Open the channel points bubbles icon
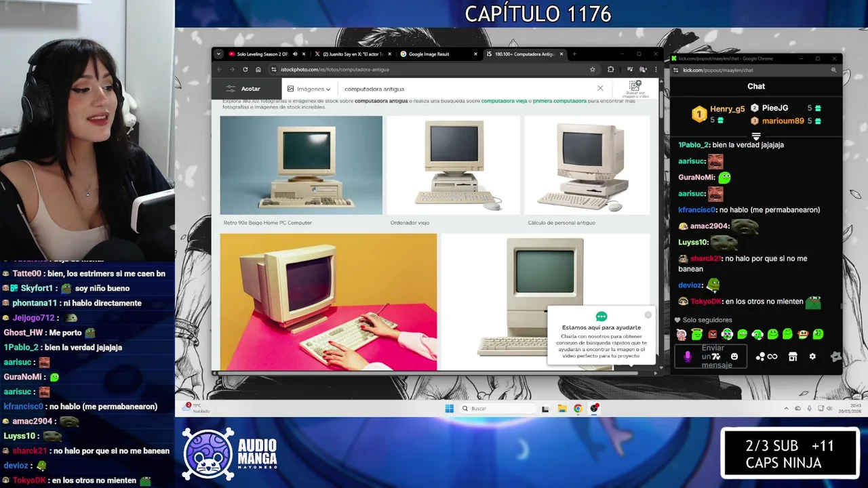The width and height of the screenshot is (868, 488). [x=760, y=357]
